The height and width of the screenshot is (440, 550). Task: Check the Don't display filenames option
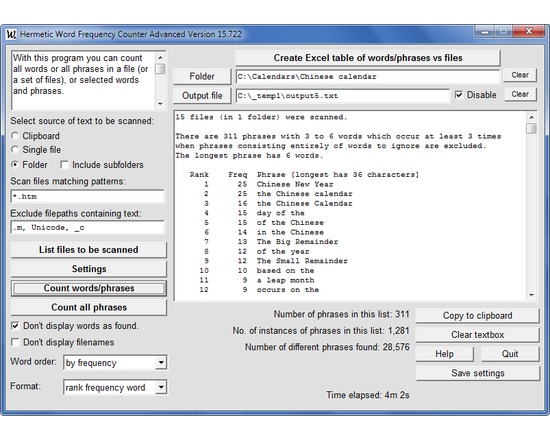(15, 342)
